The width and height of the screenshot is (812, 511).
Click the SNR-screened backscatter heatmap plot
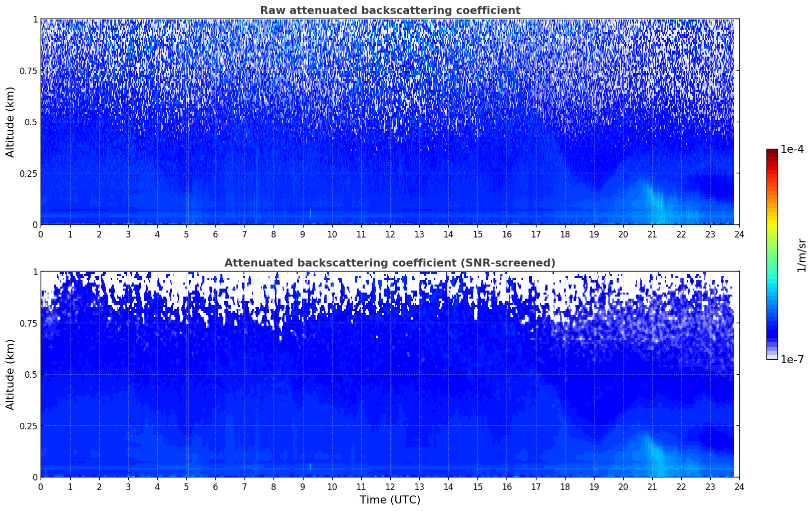390,374
